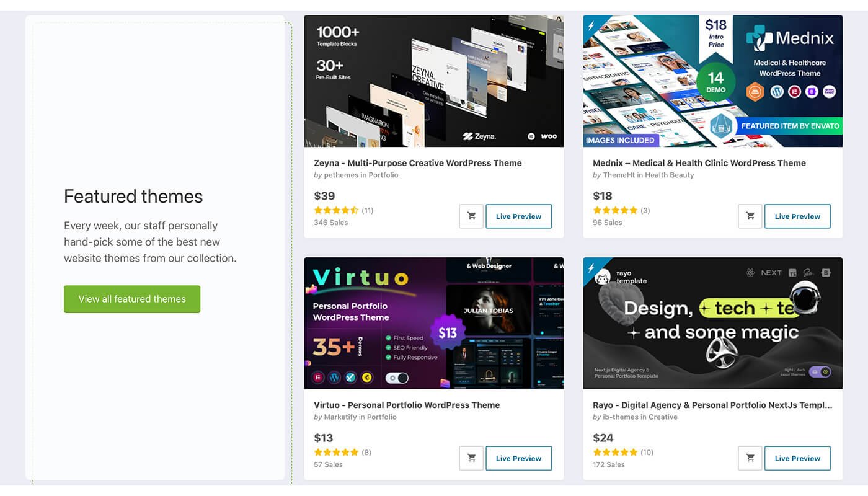The image size is (868, 496).
Task: Open Live Preview for Mednix theme
Action: (x=797, y=216)
